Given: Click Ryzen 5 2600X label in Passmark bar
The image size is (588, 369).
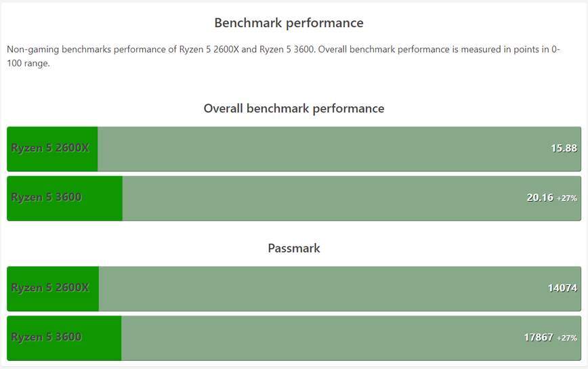Looking at the screenshot, I should click(49, 287).
